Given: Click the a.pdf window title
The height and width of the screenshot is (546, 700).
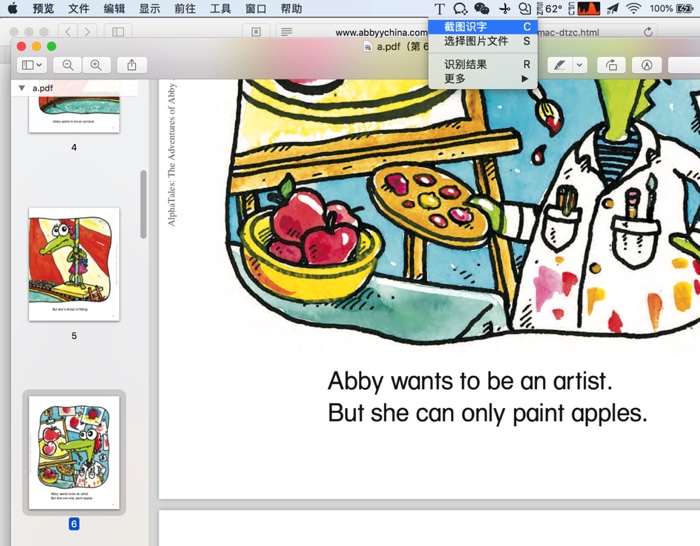Looking at the screenshot, I should [396, 46].
